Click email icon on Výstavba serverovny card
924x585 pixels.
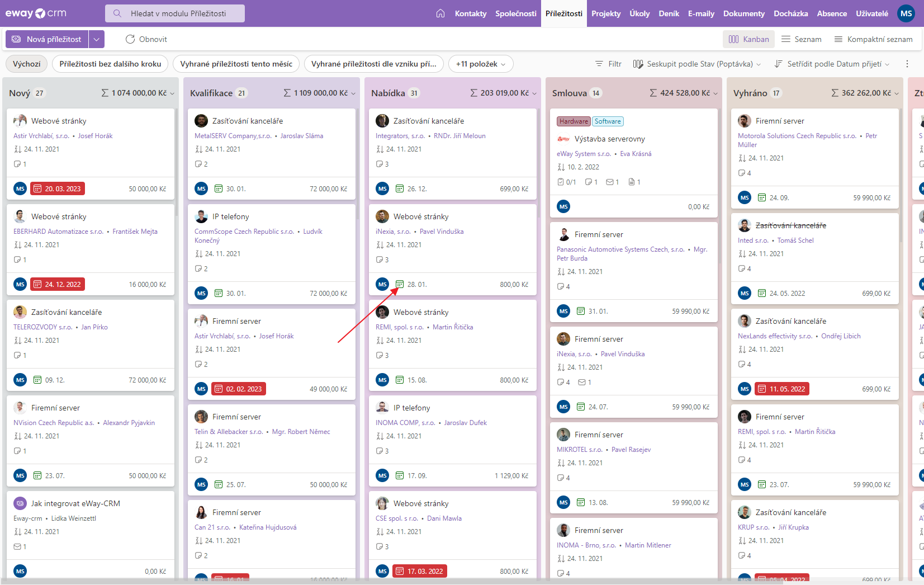[x=610, y=182]
